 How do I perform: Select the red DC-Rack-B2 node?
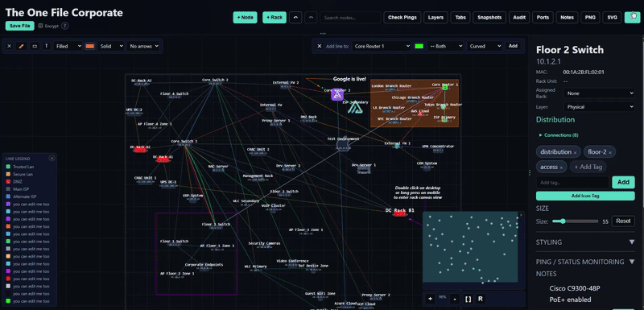point(140,151)
